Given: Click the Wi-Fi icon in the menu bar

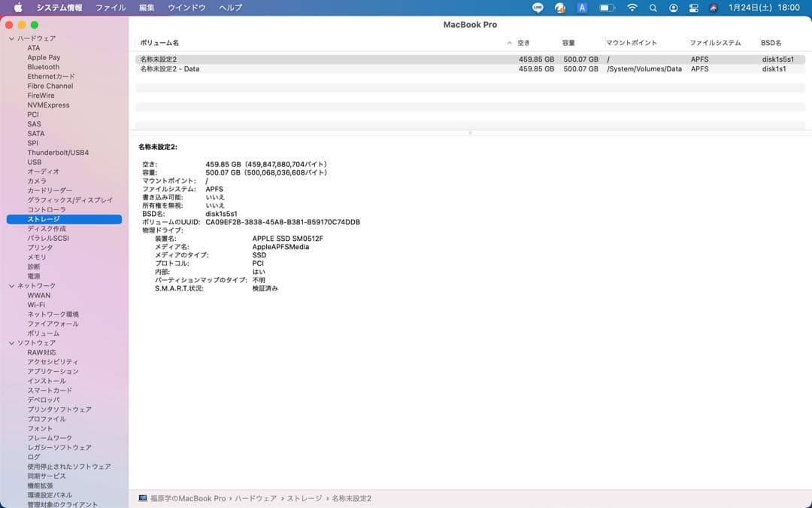Looking at the screenshot, I should coord(632,8).
